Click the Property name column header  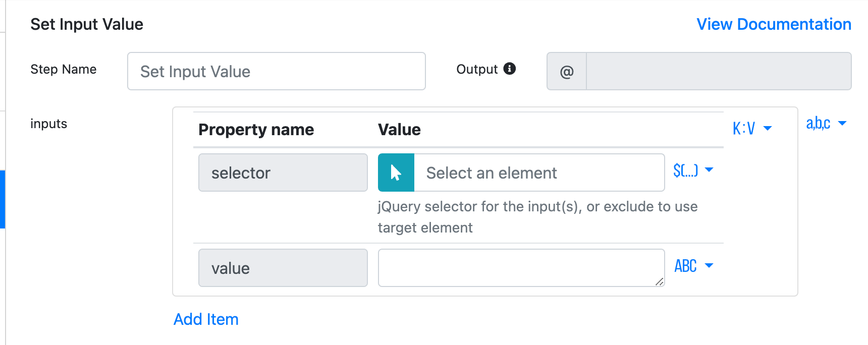pos(256,130)
